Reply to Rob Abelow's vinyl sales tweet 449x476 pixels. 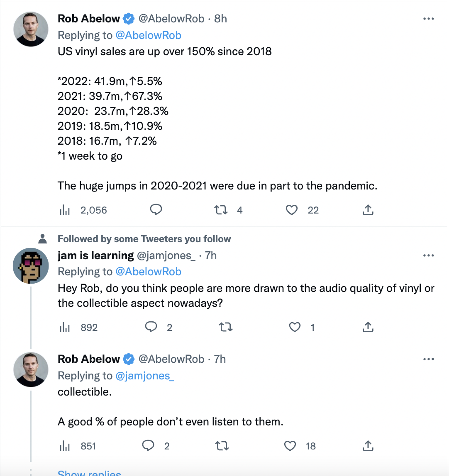(156, 210)
